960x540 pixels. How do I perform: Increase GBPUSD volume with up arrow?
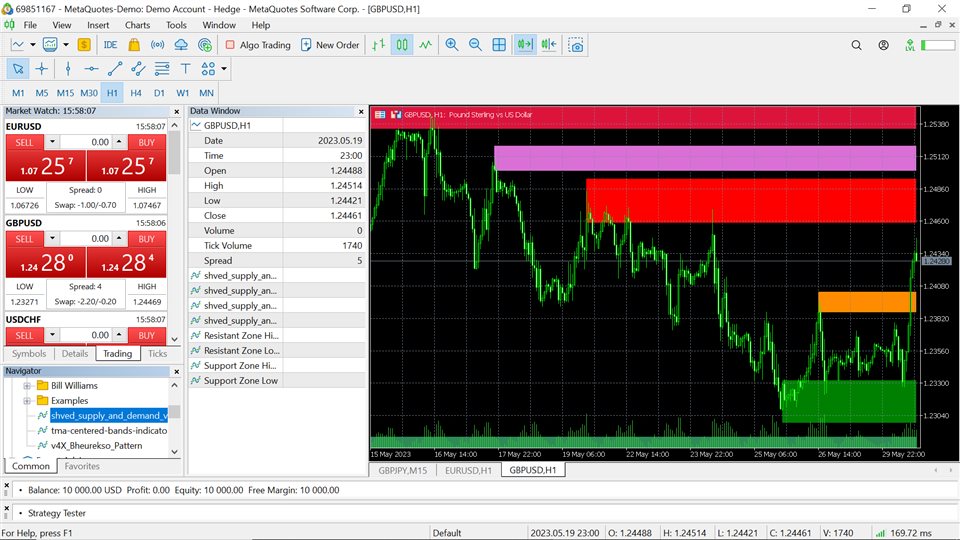click(x=119, y=239)
